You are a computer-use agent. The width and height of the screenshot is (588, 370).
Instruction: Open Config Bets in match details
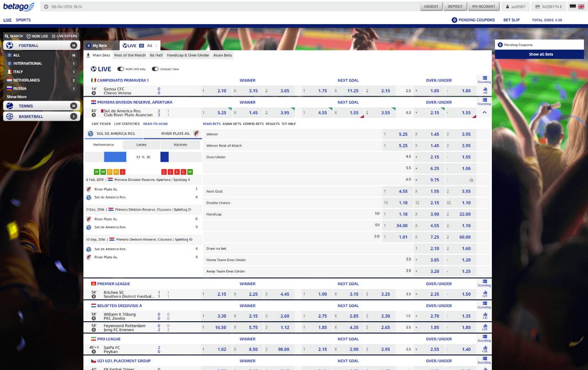coord(253,124)
